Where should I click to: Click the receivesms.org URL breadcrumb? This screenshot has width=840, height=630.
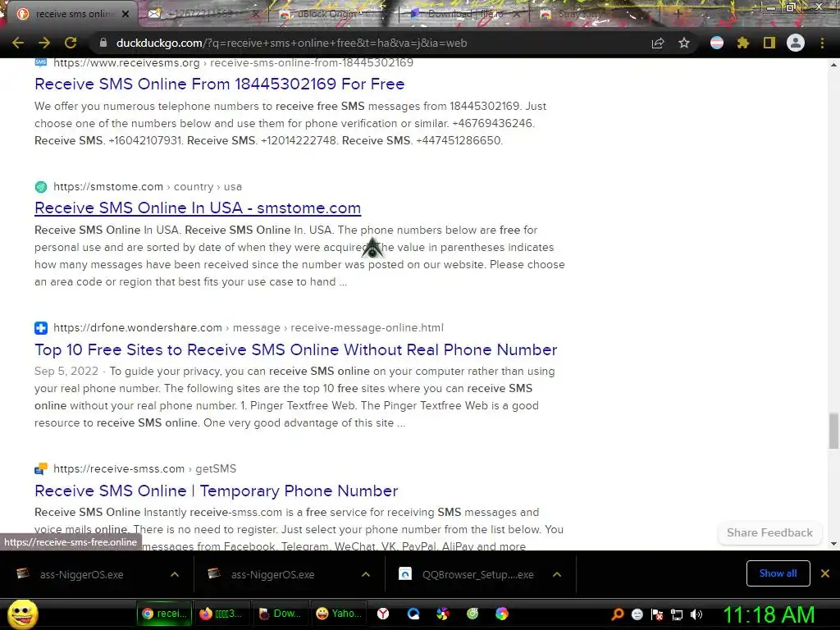pyautogui.click(x=233, y=62)
